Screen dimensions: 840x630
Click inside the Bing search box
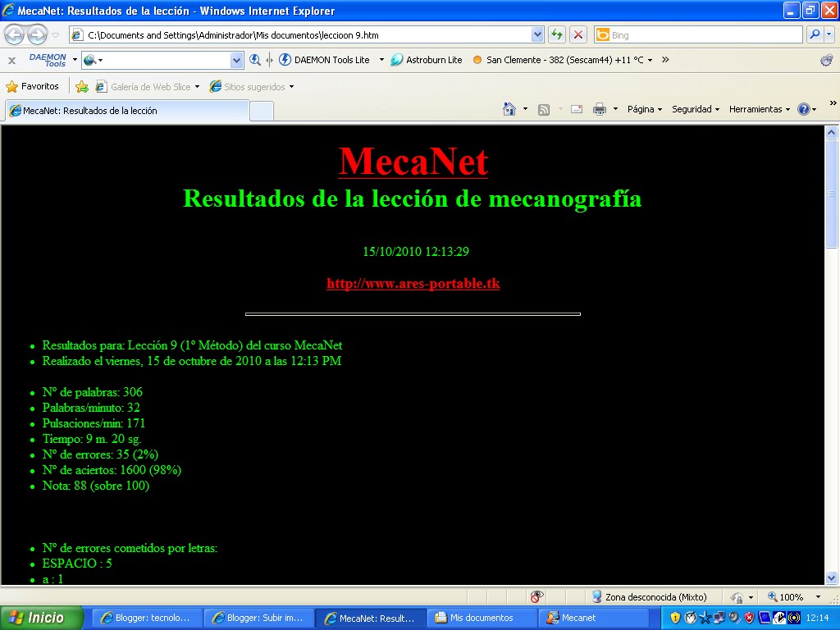(x=698, y=34)
